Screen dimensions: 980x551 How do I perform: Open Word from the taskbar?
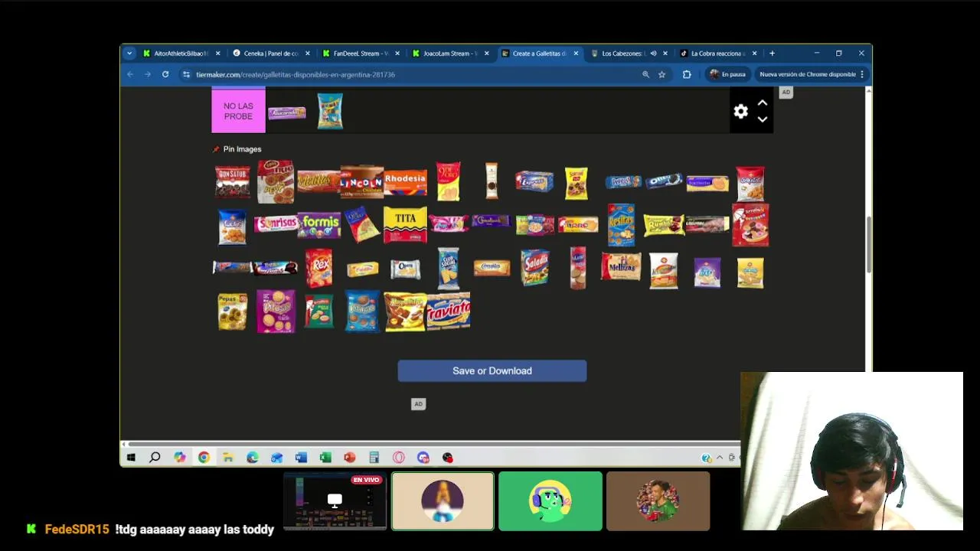[301, 458]
